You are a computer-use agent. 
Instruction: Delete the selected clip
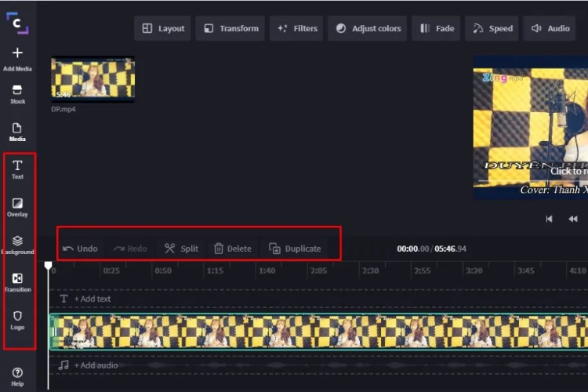point(233,249)
